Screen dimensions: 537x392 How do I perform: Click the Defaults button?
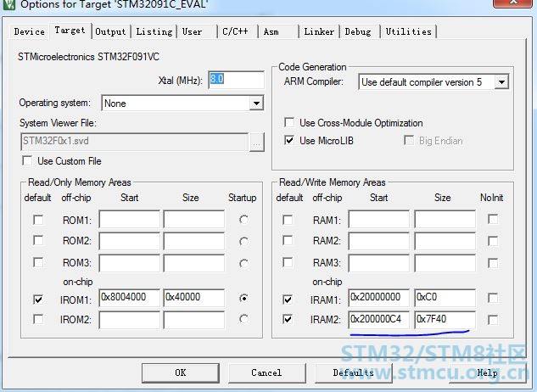click(x=354, y=372)
